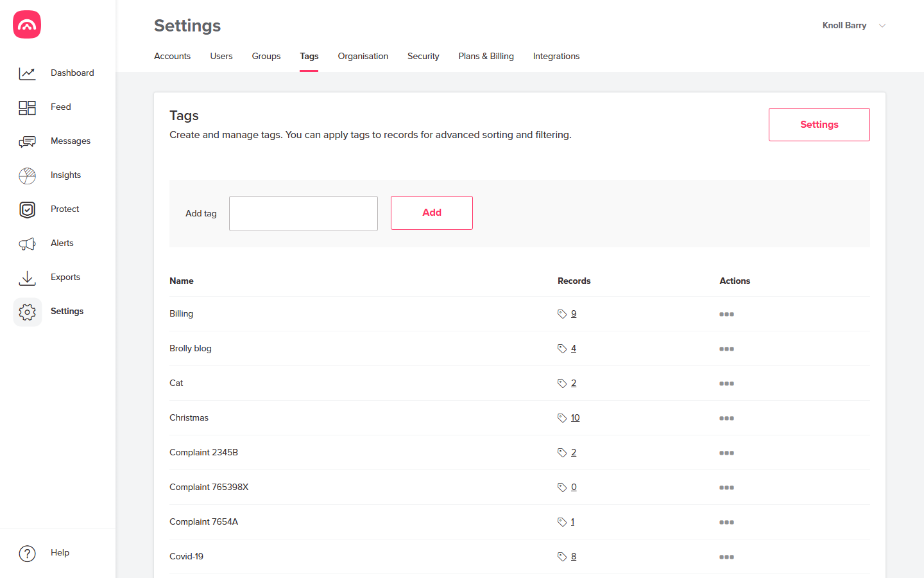Click the Alerts megaphone icon

[27, 243]
